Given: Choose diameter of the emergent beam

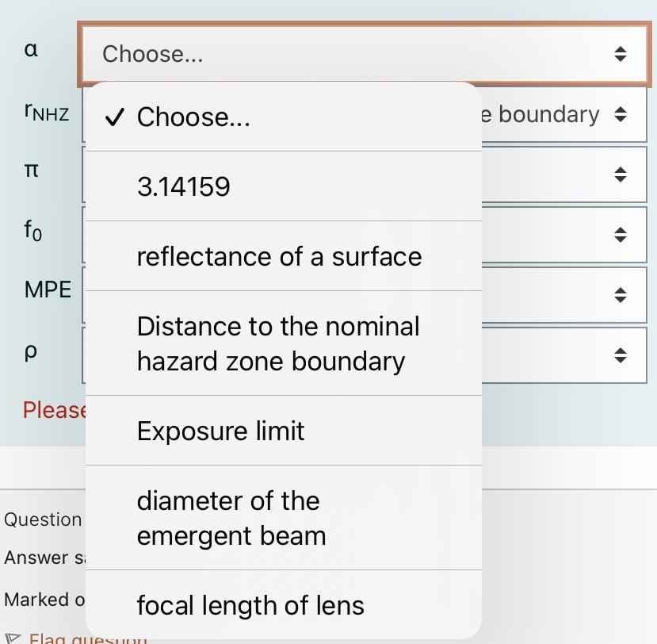Looking at the screenshot, I should pos(230,518).
